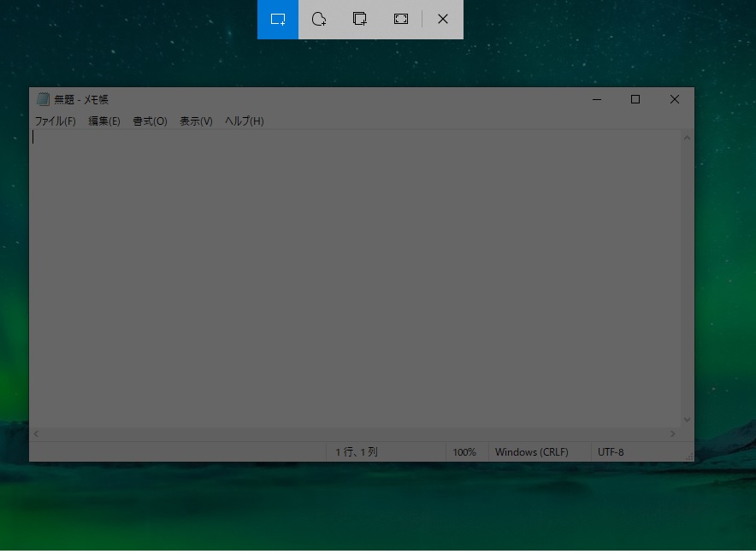Screen dimensions: 756x554
Task: Click the 'UTF-8' encoding status entry
Action: tap(611, 452)
